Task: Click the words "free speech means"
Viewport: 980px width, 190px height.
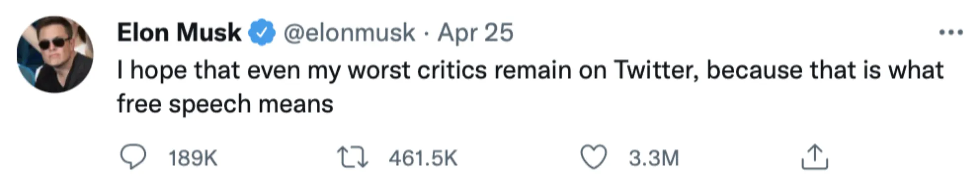Action: coord(225,104)
